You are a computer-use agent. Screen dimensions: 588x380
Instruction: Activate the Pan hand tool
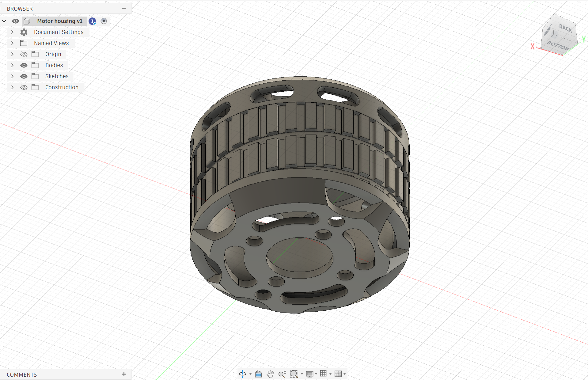pyautogui.click(x=270, y=374)
